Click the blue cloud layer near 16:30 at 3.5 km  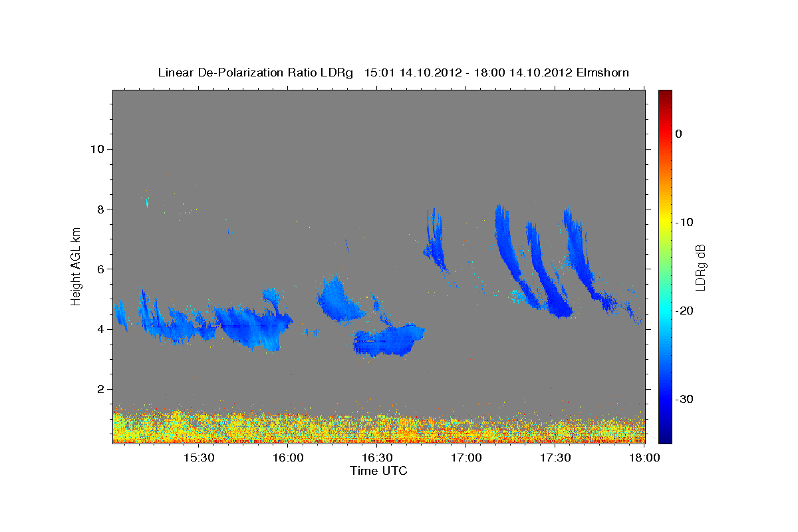[x=388, y=340]
